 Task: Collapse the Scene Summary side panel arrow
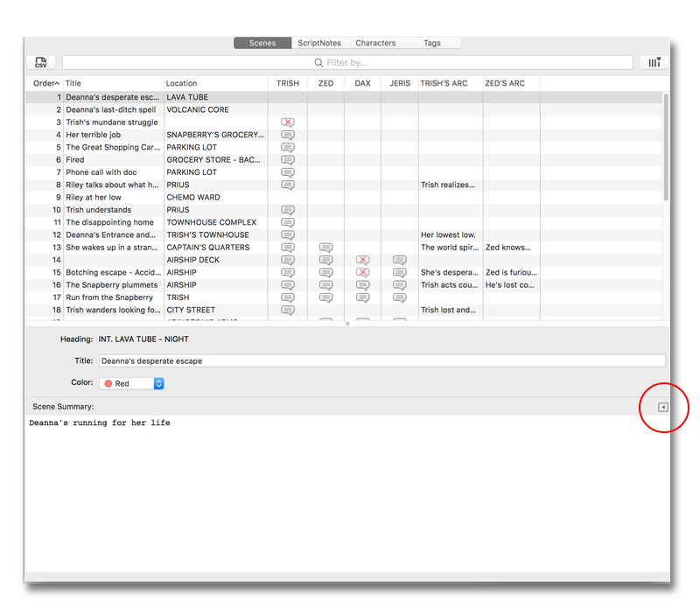(662, 407)
